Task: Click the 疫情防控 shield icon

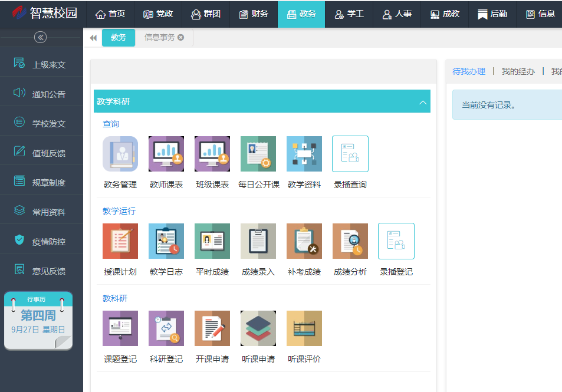Action: (x=19, y=239)
